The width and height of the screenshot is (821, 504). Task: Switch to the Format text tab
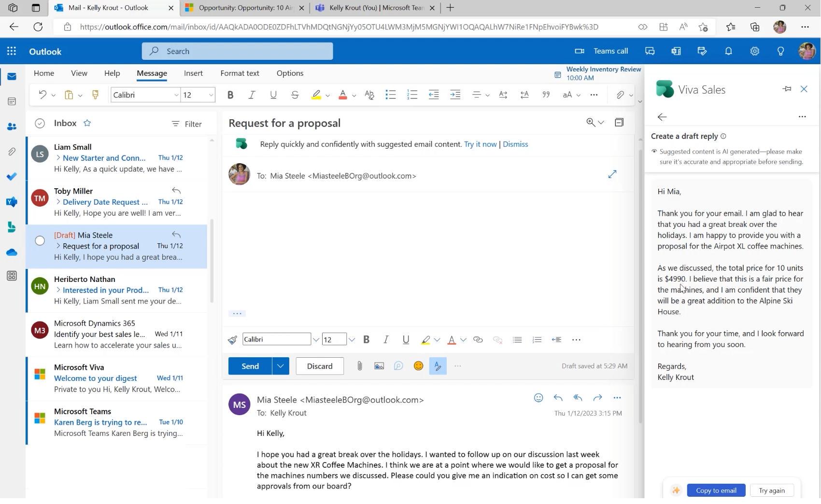[240, 73]
